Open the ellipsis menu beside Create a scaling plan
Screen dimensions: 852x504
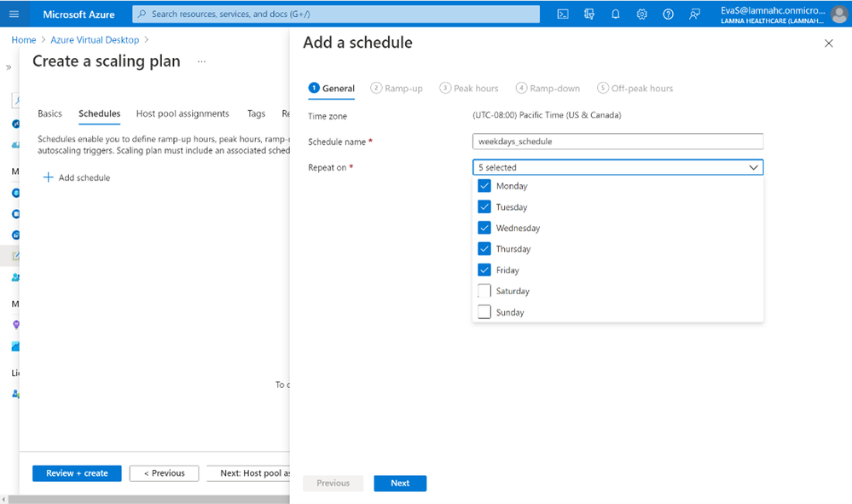tap(201, 61)
